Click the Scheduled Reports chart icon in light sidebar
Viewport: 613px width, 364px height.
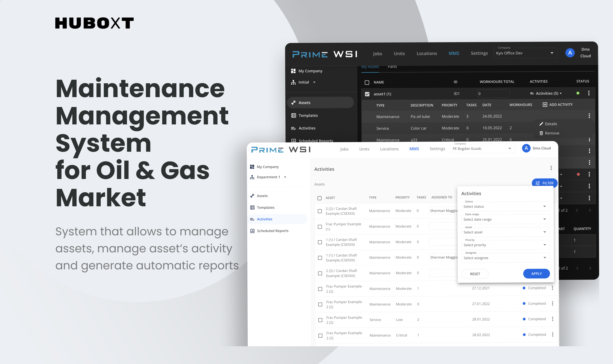click(252, 231)
